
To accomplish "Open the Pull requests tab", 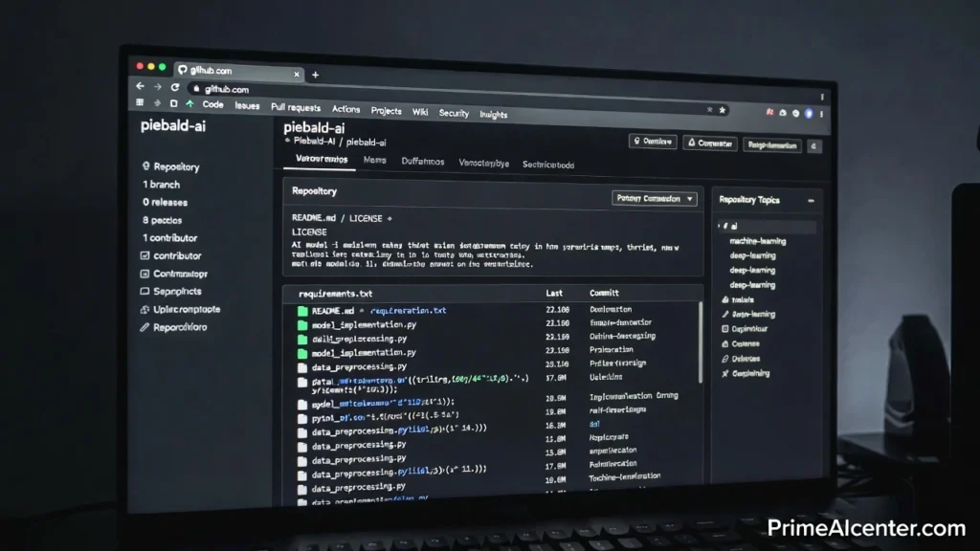I will click(x=296, y=108).
